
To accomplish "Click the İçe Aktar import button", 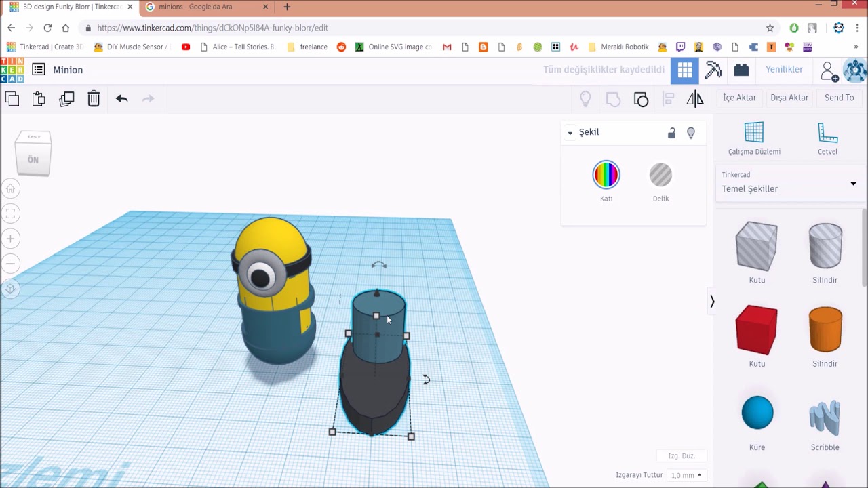I will point(739,98).
